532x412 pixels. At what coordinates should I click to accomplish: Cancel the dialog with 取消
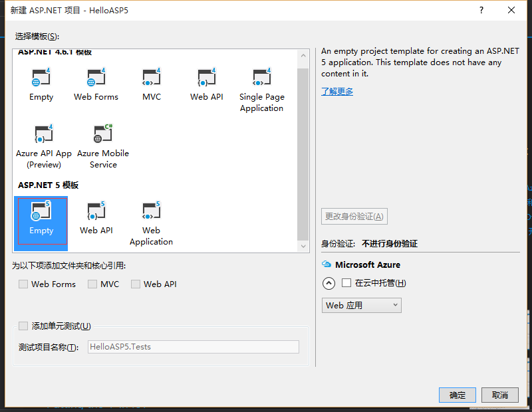point(500,395)
